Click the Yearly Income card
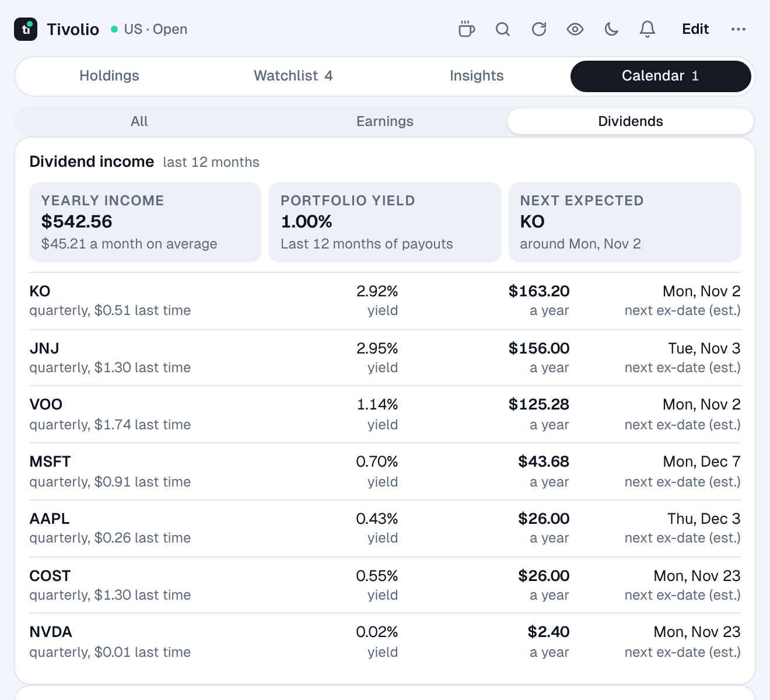This screenshot has height=700, width=770. (x=145, y=222)
